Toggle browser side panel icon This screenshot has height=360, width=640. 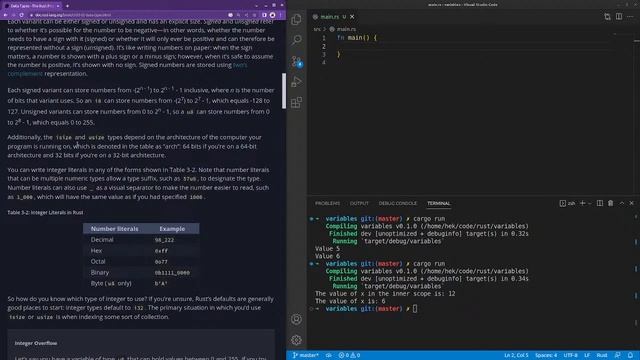pos(264,15)
